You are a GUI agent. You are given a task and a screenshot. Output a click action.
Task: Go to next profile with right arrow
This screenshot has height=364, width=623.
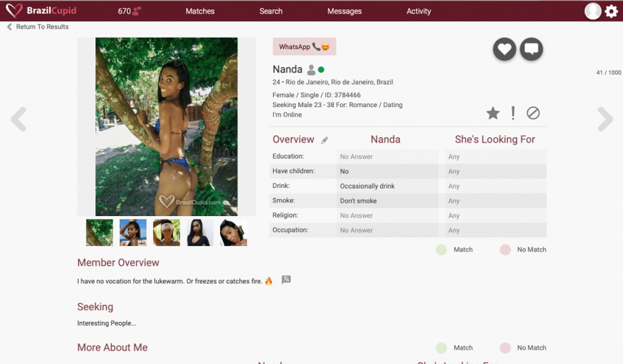point(605,119)
